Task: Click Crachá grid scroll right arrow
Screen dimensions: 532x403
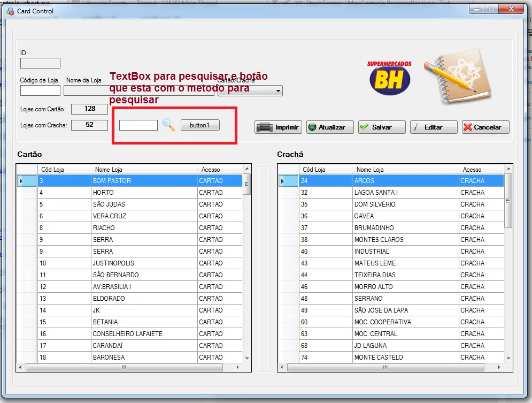Action: (x=499, y=367)
